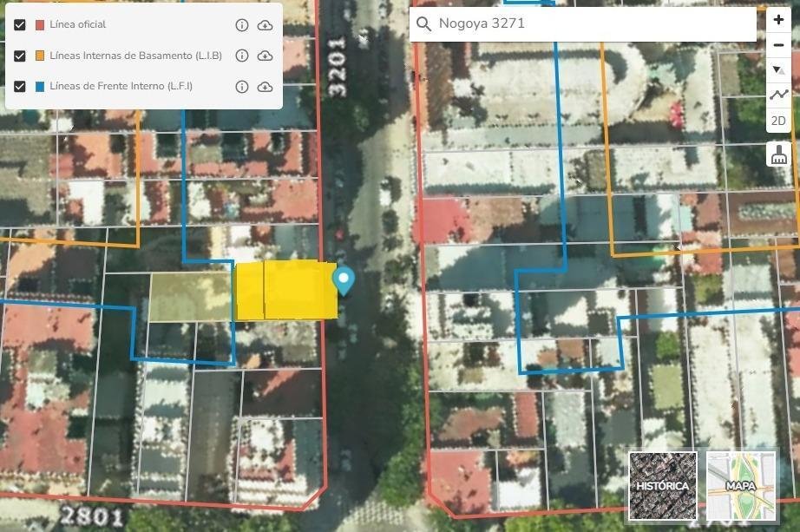This screenshot has width=800, height=532.
Task: Zoom in with the plus button
Action: pyautogui.click(x=778, y=20)
